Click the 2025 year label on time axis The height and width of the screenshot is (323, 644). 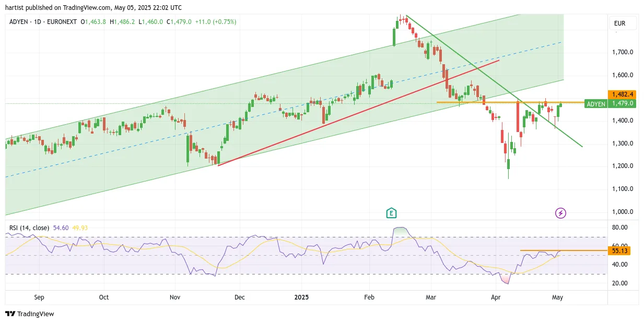coord(301,297)
